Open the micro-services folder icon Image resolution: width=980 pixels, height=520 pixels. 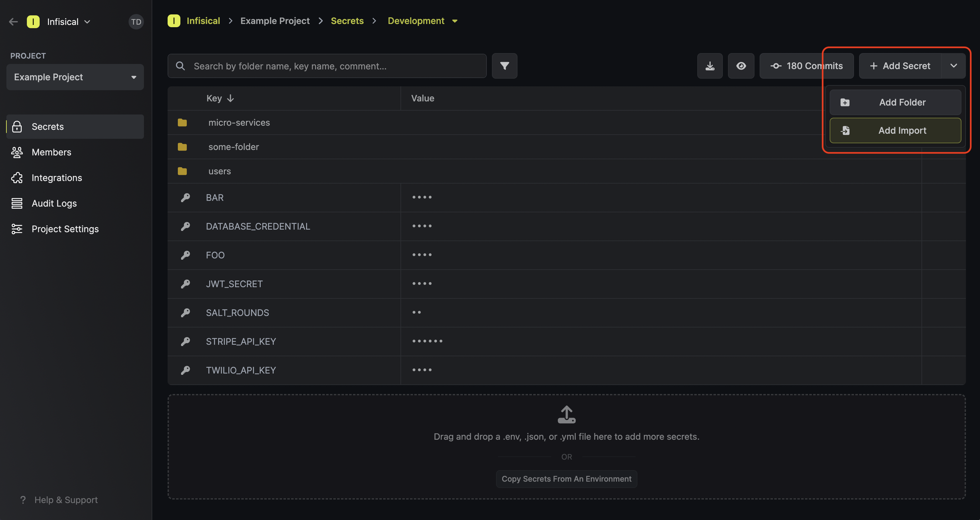(182, 122)
